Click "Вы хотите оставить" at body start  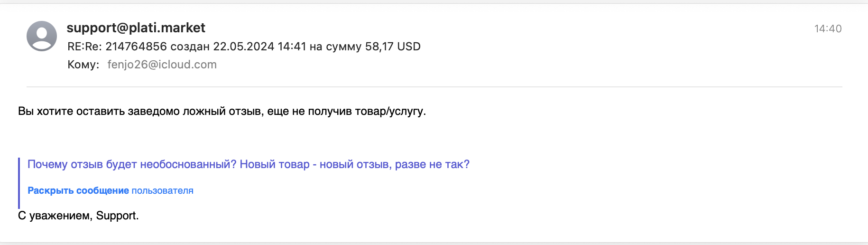(x=71, y=111)
